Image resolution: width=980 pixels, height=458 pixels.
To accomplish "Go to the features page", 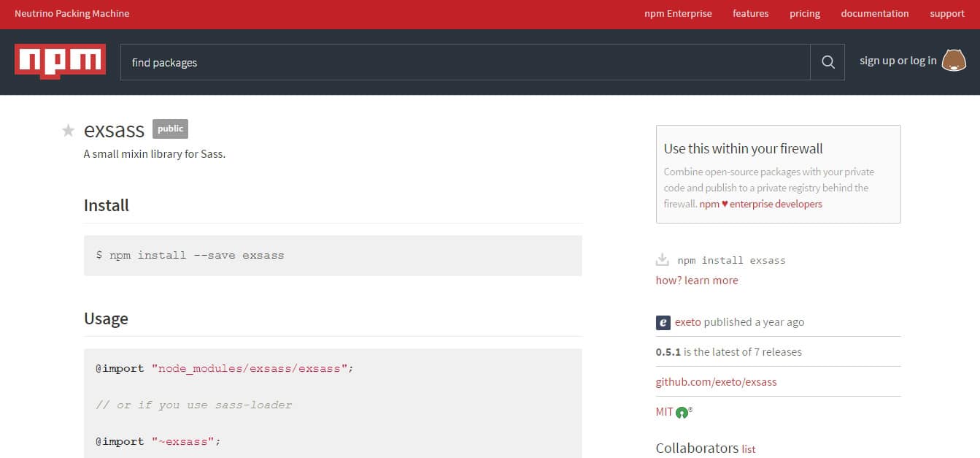I will click(751, 14).
